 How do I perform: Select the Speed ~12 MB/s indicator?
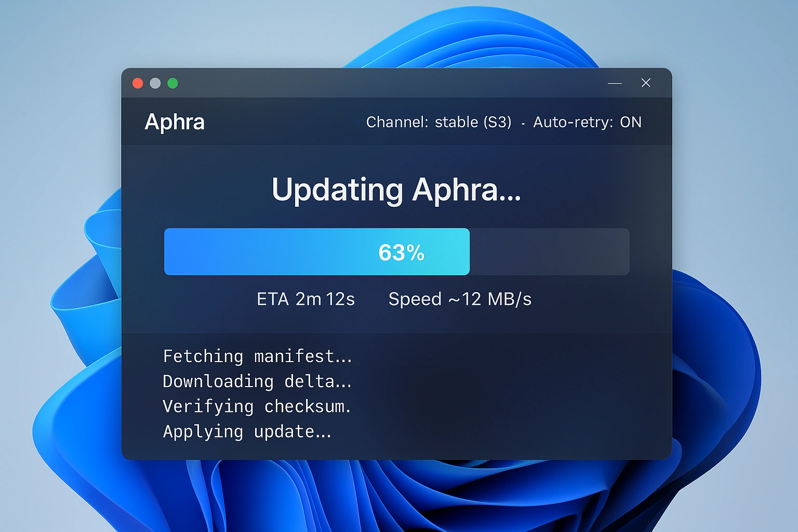(x=459, y=299)
